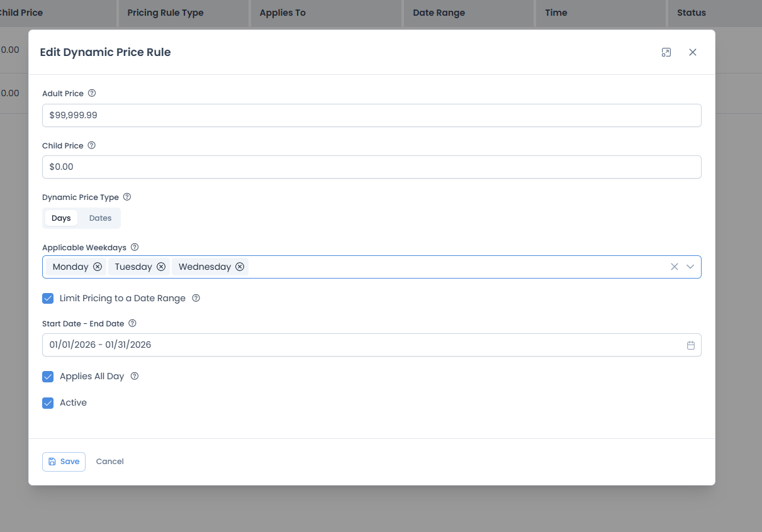Expand the Applicable Weekdays dropdown

click(690, 267)
